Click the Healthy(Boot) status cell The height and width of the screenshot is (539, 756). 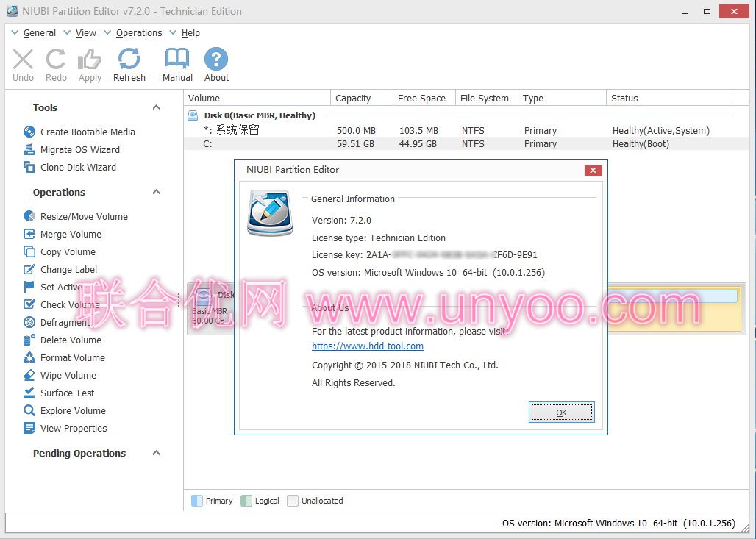click(x=641, y=143)
